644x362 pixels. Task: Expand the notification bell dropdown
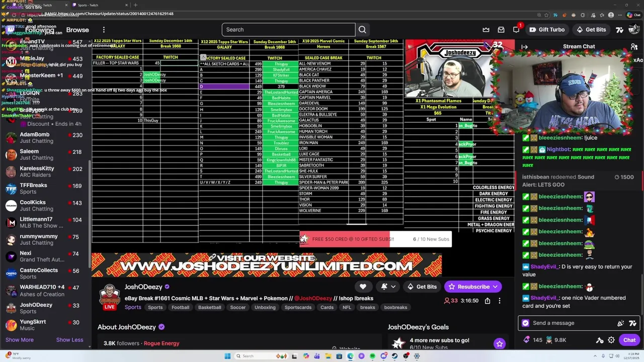(x=393, y=287)
